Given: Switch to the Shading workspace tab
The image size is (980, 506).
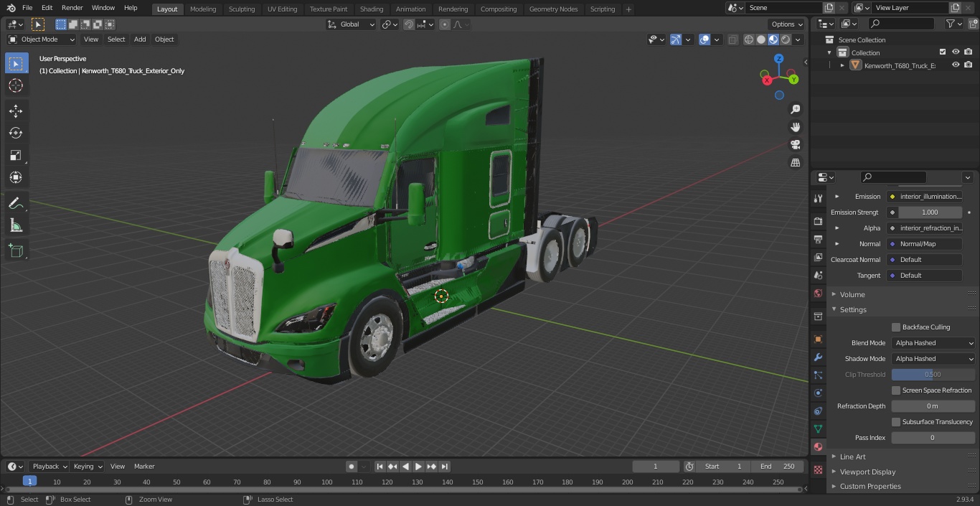Looking at the screenshot, I should 372,9.
